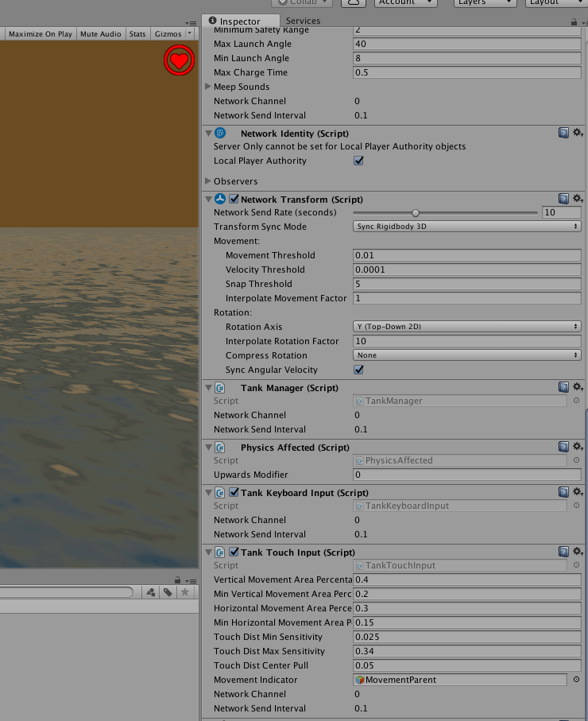Click the TankManager script object picker circle
The image size is (588, 721).
click(x=576, y=401)
